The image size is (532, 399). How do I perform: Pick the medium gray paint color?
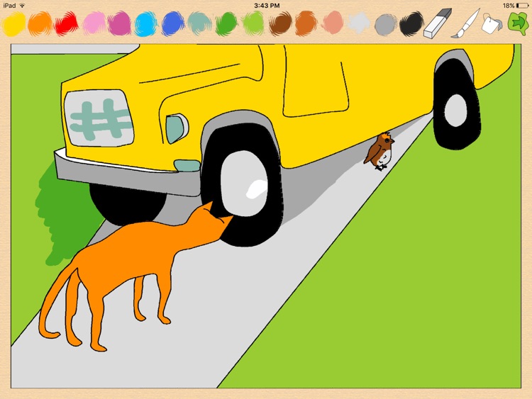click(x=385, y=24)
